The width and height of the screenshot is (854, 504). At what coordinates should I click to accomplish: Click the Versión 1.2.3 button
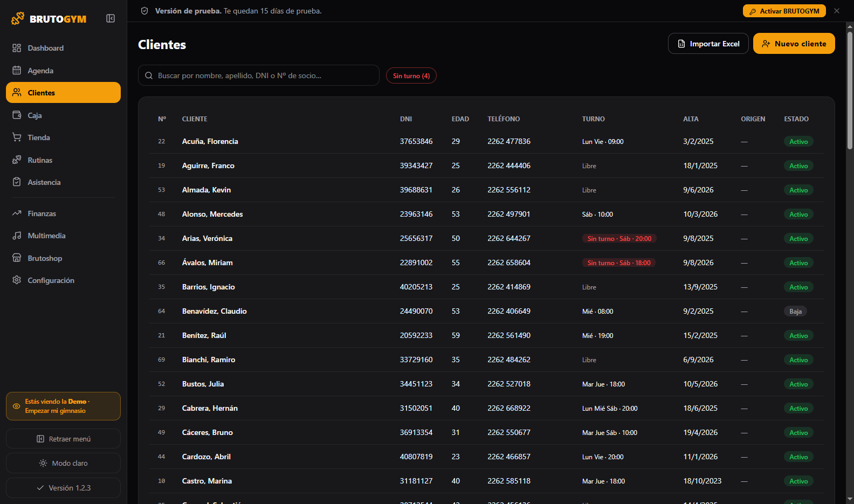click(x=63, y=488)
